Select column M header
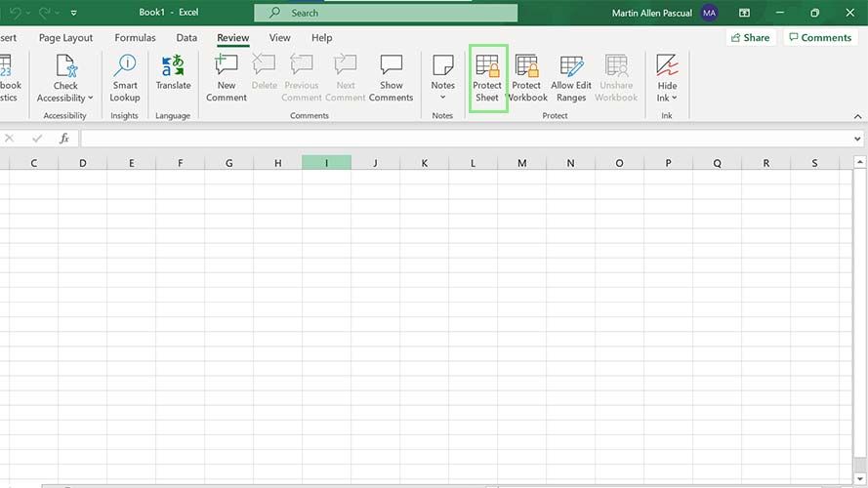 pos(522,163)
